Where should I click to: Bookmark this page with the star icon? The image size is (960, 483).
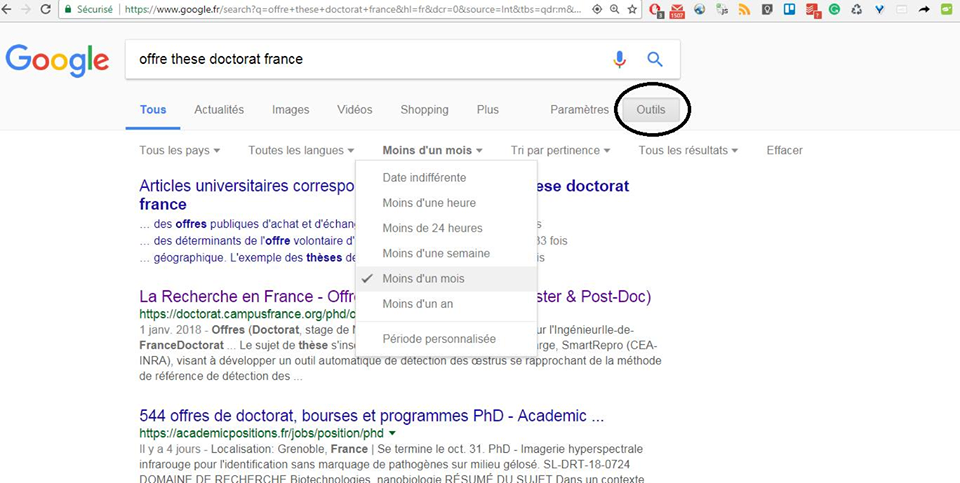coord(632,9)
